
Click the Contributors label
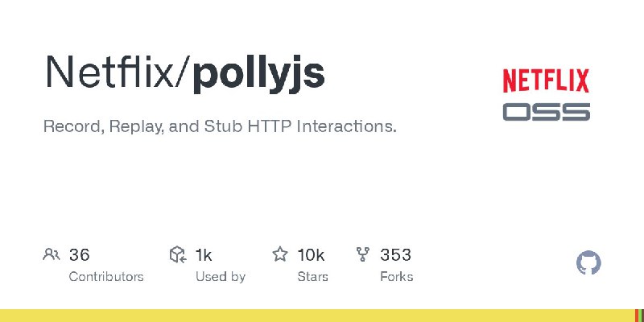click(x=106, y=277)
